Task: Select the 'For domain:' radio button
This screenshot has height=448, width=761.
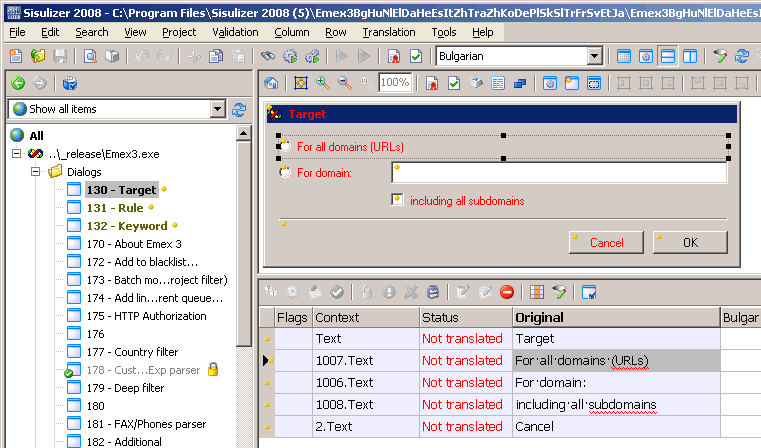Action: point(285,172)
